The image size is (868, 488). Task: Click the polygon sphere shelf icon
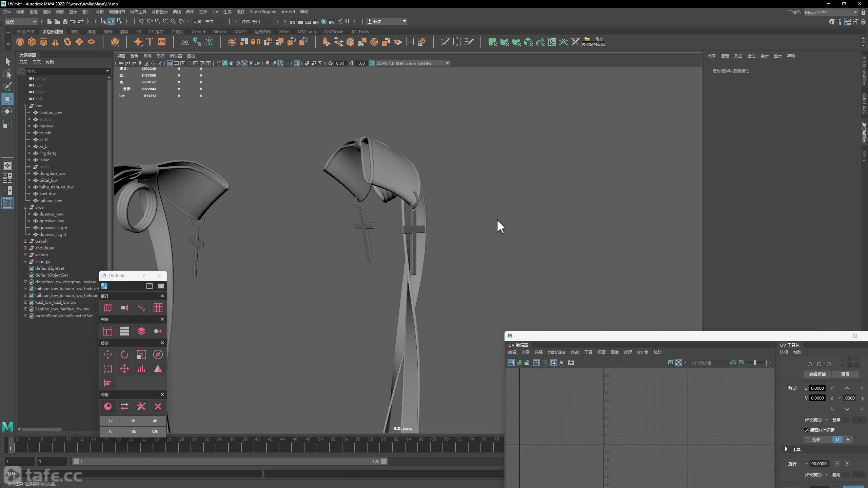20,42
